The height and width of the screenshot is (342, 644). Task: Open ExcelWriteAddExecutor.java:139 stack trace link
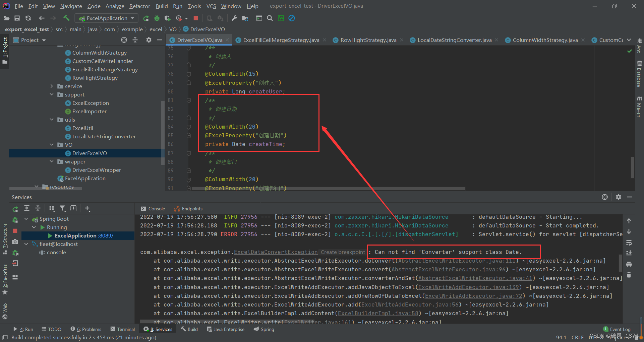click(469, 287)
